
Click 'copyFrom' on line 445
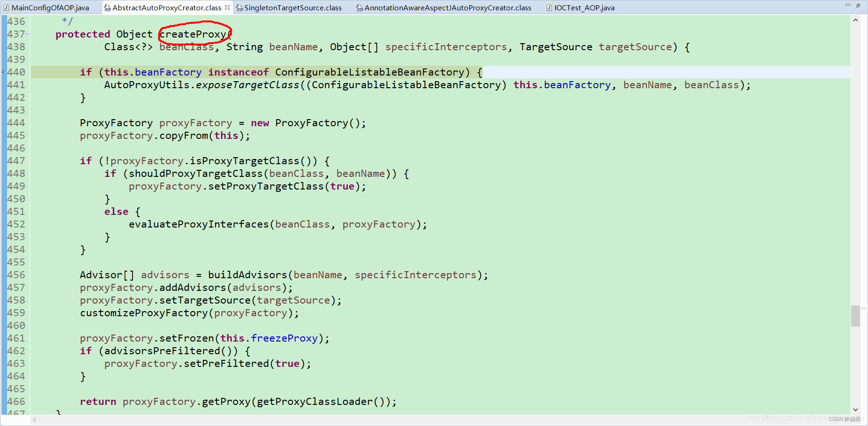point(184,136)
